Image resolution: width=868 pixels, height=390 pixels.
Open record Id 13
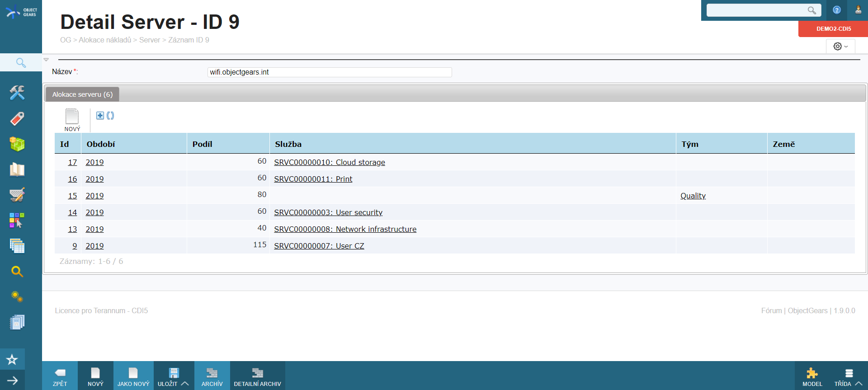point(72,229)
